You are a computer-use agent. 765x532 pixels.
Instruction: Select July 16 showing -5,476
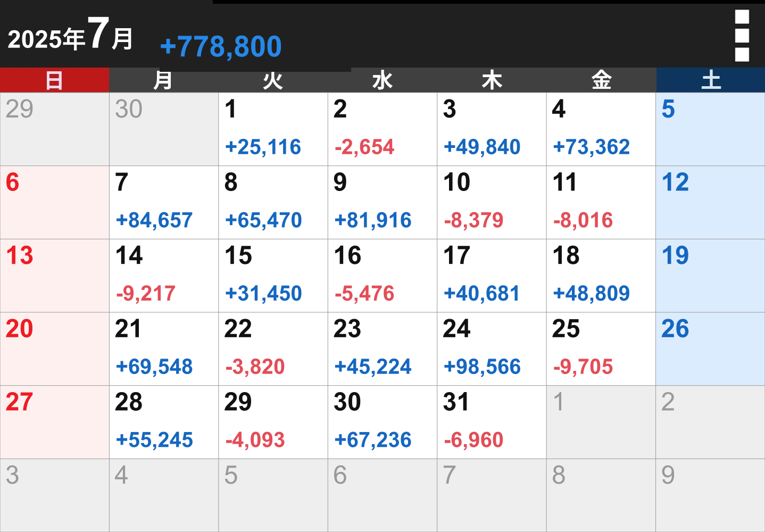coord(382,276)
